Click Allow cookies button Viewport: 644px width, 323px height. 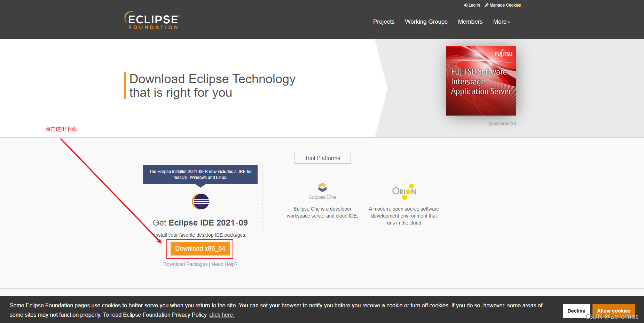tap(614, 311)
